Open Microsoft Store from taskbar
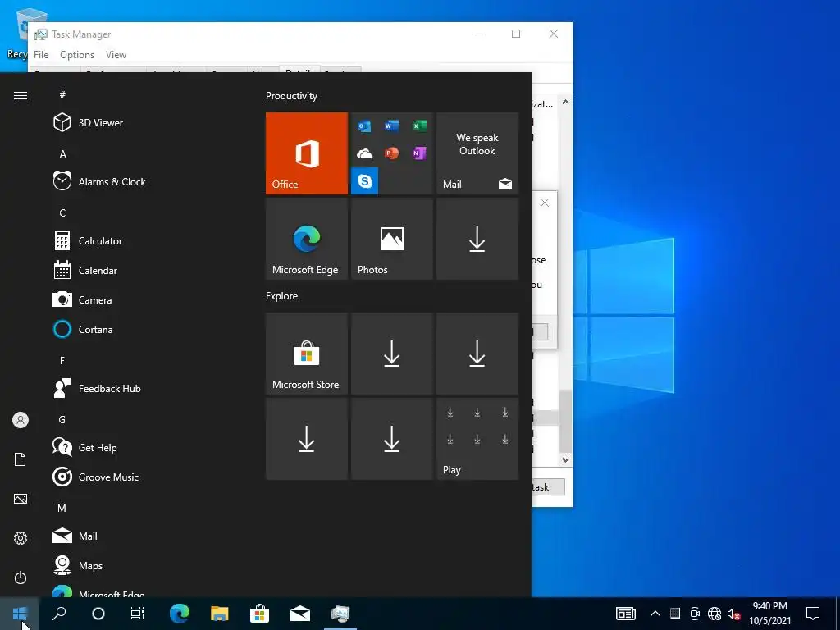Viewport: 840px width, 630px height. click(x=260, y=614)
